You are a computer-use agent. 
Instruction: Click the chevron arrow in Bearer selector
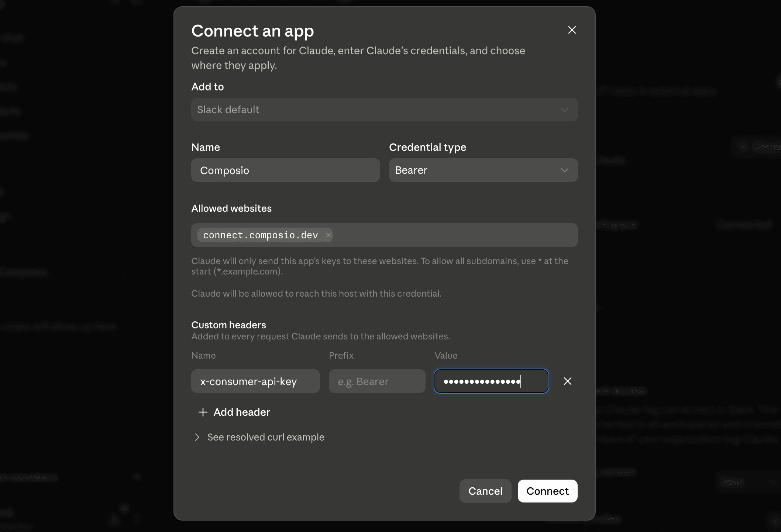pyautogui.click(x=564, y=170)
